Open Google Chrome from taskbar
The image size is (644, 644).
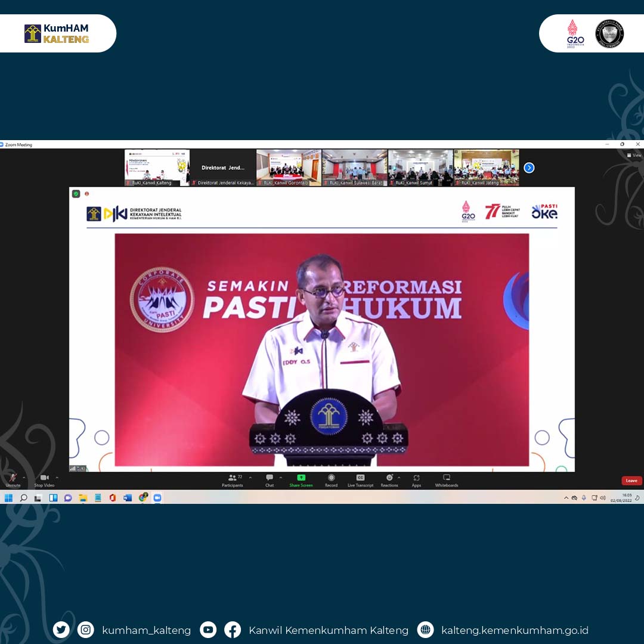pos(143,497)
